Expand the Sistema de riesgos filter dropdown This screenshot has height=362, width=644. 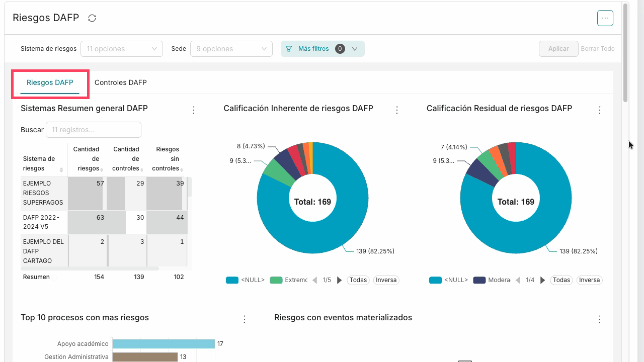(x=122, y=49)
